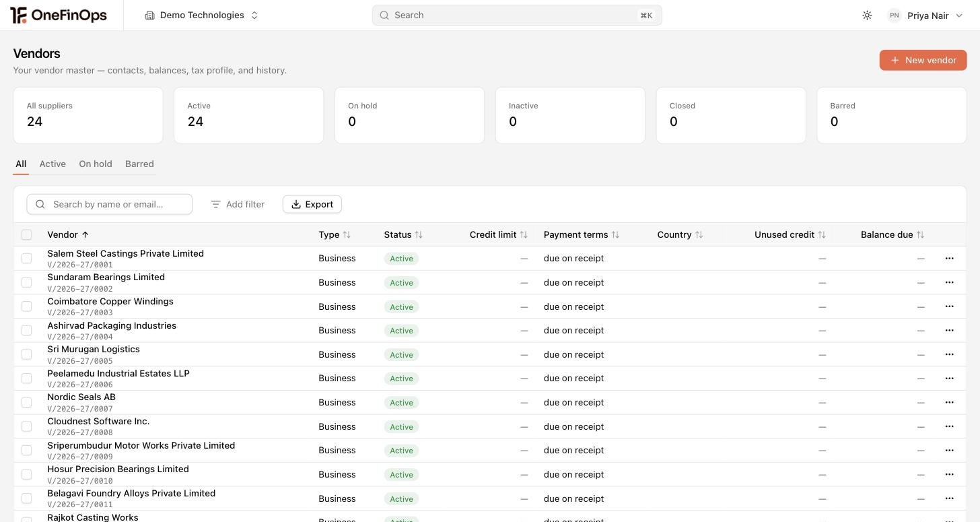Select the All vendors tab
The image size is (980, 522).
(21, 164)
